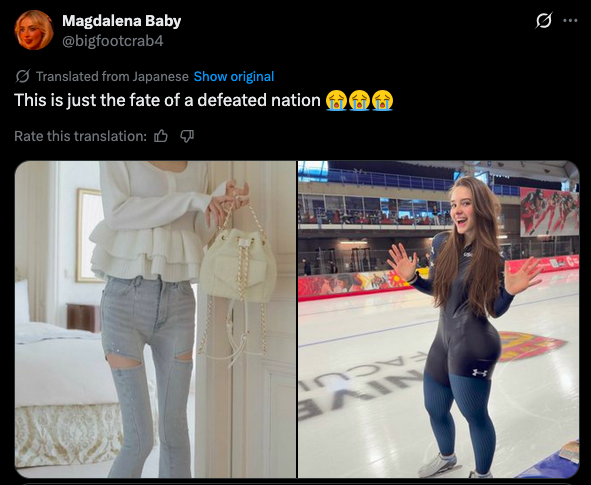
Task: Open Magdalena Baby's profile avatar
Action: (x=34, y=30)
